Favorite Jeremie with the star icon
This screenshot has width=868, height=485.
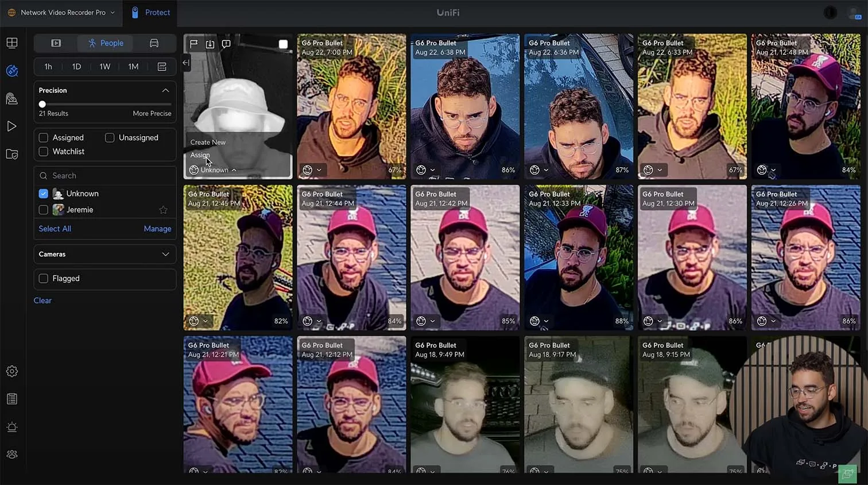(163, 210)
